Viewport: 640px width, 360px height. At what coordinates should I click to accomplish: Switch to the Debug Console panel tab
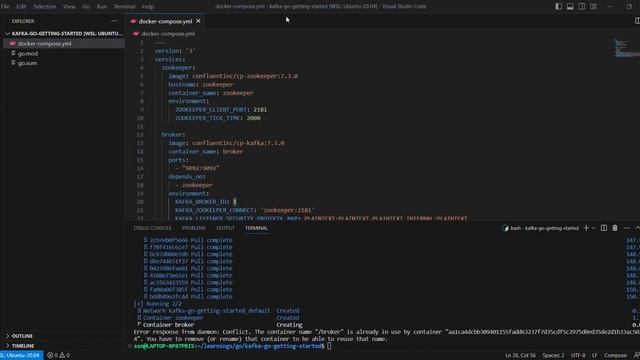point(153,228)
